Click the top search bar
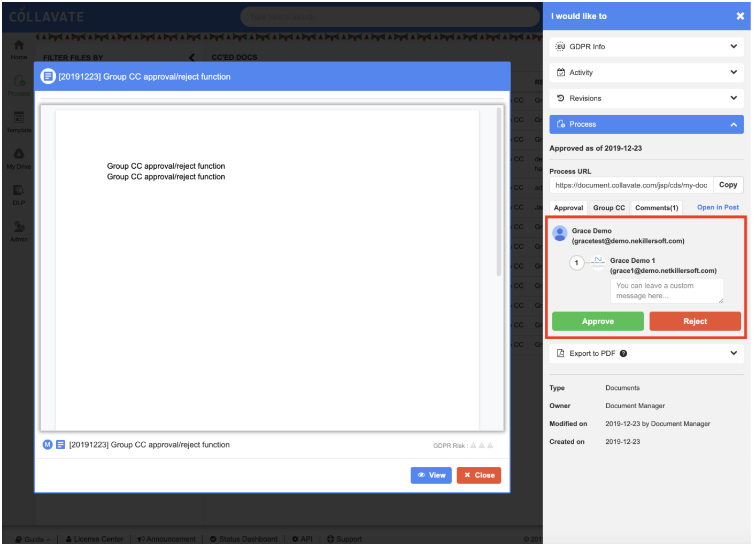The image size is (756, 547). coord(390,17)
